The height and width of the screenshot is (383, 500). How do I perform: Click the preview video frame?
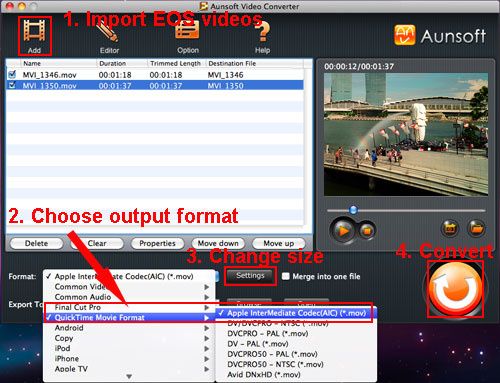point(406,134)
